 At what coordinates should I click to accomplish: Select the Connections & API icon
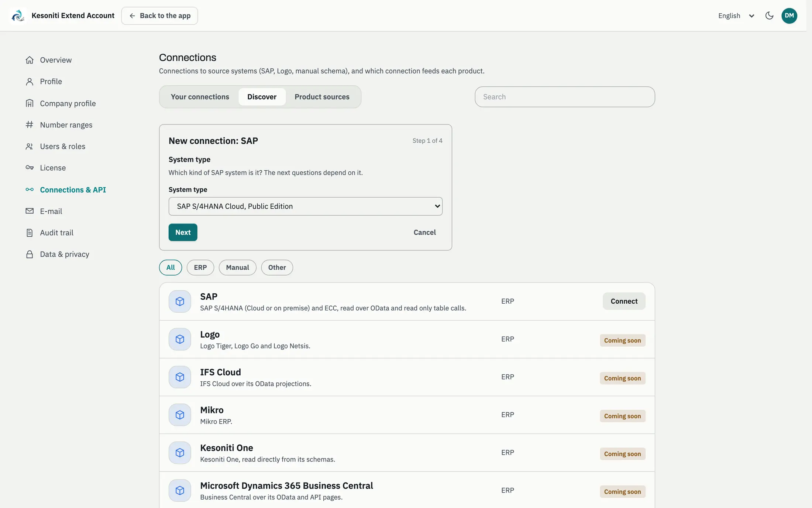(30, 190)
